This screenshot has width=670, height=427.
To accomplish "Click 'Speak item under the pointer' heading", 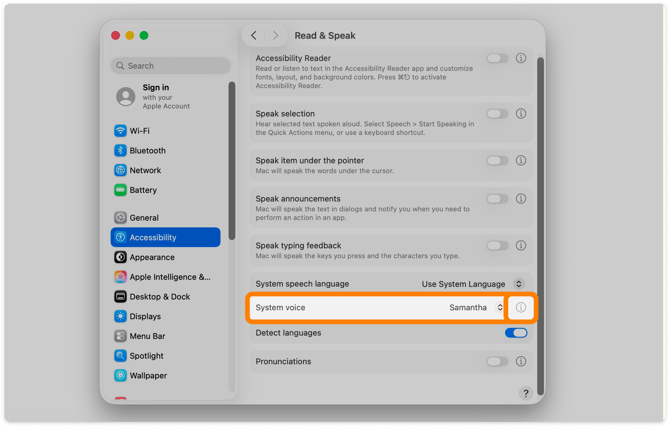I will (x=310, y=160).
